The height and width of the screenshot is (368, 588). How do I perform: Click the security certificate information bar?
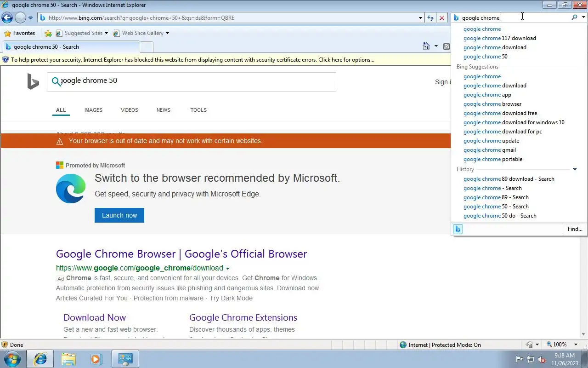[x=225, y=60]
